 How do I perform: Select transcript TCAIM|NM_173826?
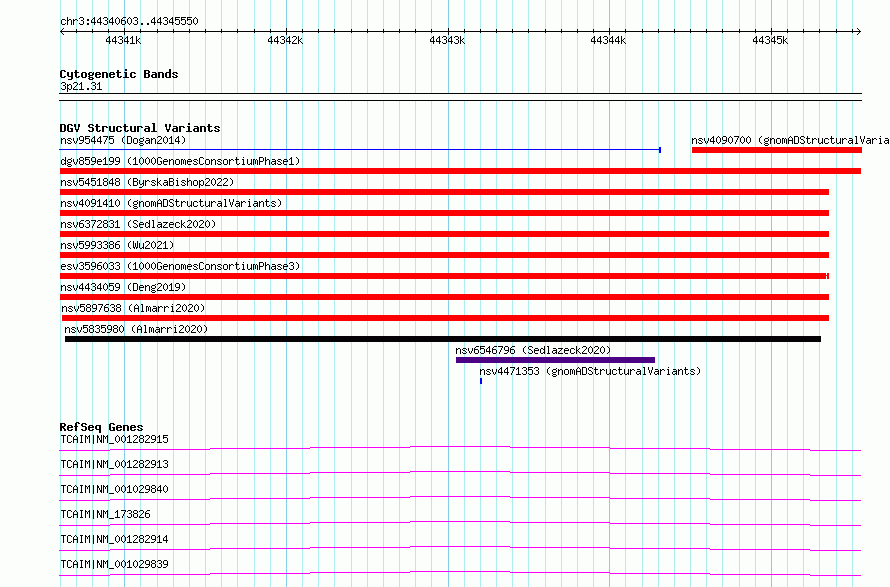[x=105, y=514]
